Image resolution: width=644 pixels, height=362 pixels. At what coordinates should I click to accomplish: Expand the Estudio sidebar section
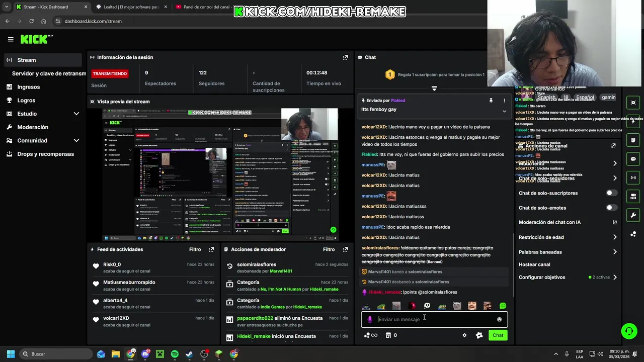[x=76, y=114]
